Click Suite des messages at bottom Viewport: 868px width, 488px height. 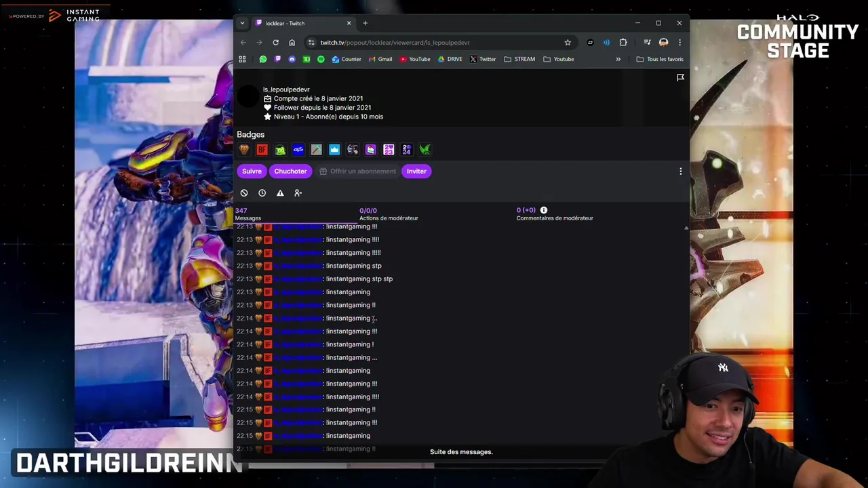(x=461, y=452)
